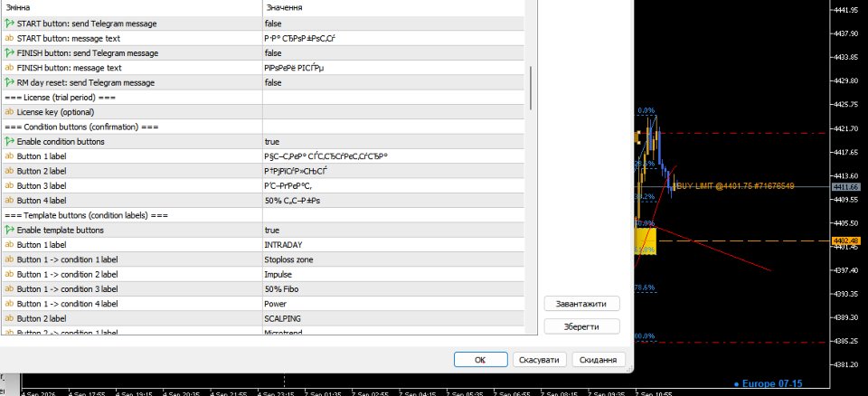Click string icon of FINISH button: message text
The height and width of the screenshot is (396, 868).
(9, 68)
